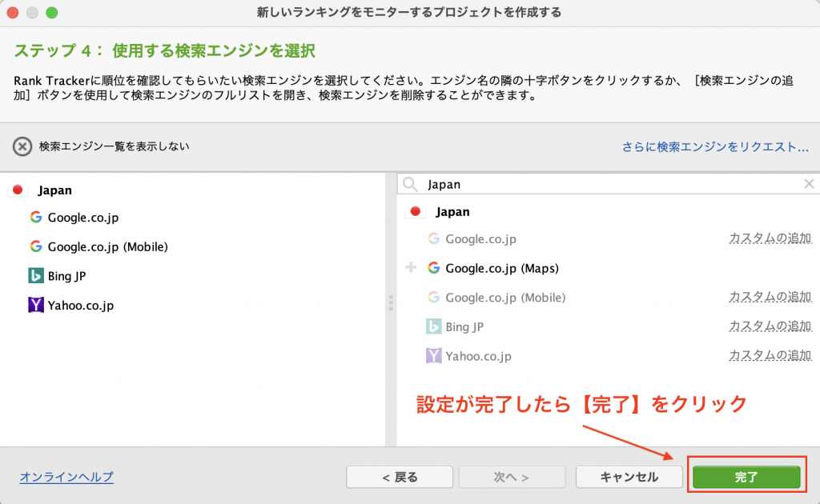Image resolution: width=820 pixels, height=504 pixels.
Task: Click the Google icon beside left Google.co.jp
Action: coord(35,217)
